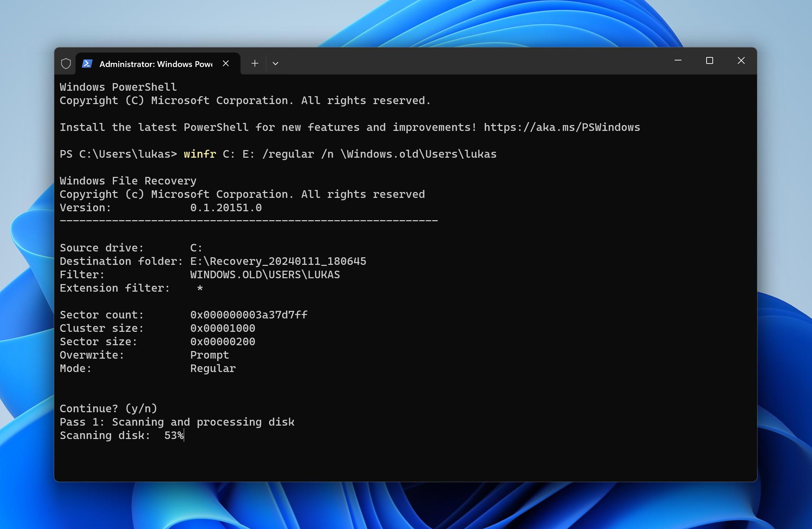Expand the new tab profile dropdown

click(x=275, y=64)
